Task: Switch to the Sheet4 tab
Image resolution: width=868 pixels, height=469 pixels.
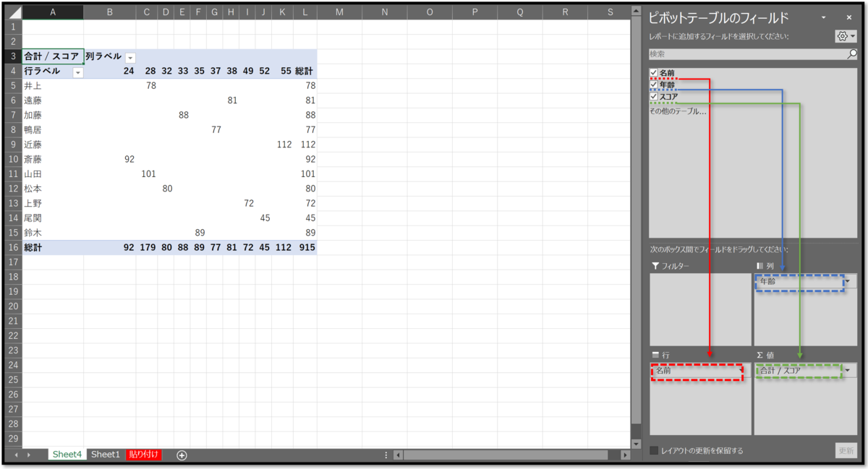Action: (x=67, y=455)
